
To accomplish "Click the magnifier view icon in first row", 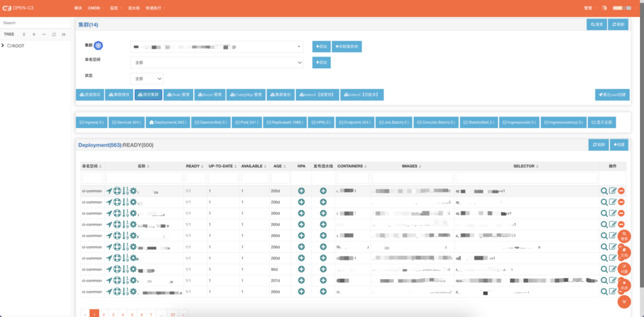I will click(604, 191).
